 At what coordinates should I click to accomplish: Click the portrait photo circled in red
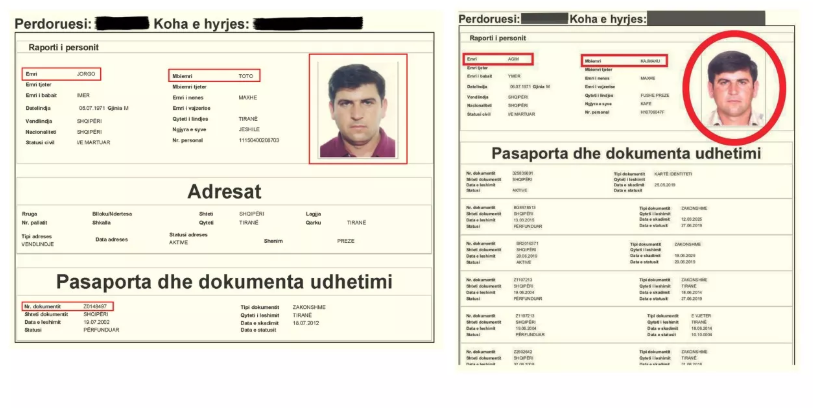(x=733, y=88)
